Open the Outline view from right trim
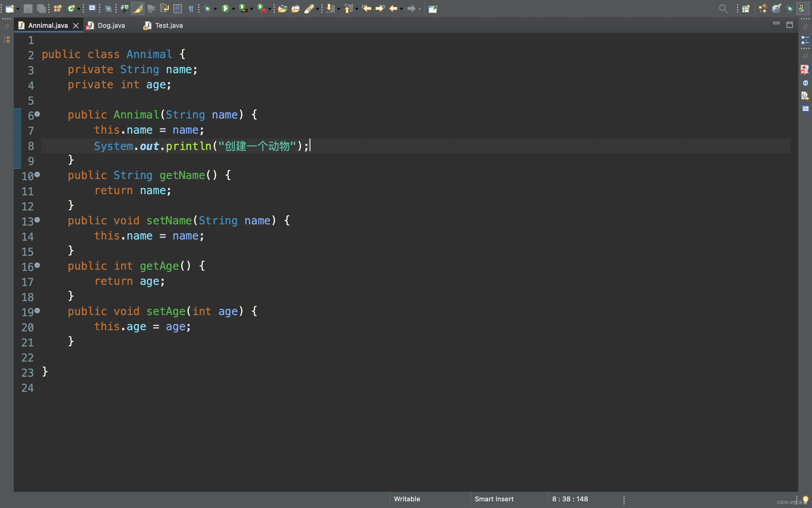The image size is (812, 508). (x=805, y=40)
